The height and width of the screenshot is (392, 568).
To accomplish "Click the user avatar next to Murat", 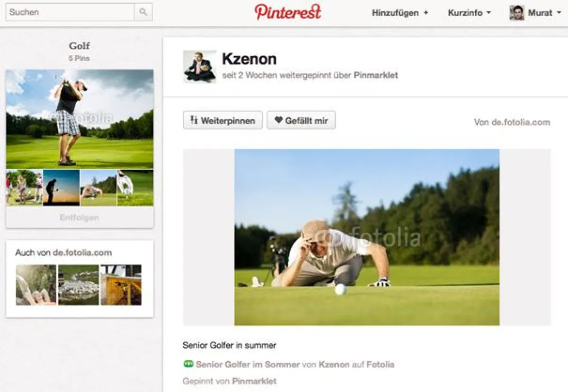I will [x=516, y=13].
